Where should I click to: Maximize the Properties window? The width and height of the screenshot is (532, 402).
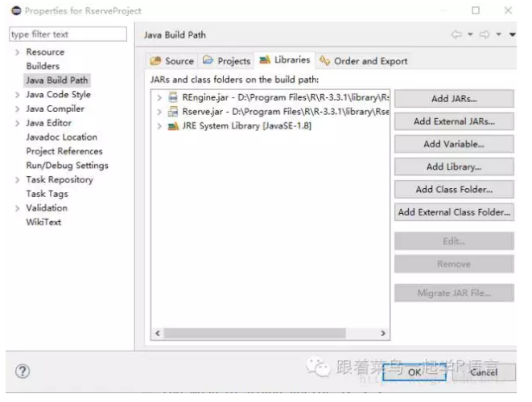pyautogui.click(x=476, y=10)
